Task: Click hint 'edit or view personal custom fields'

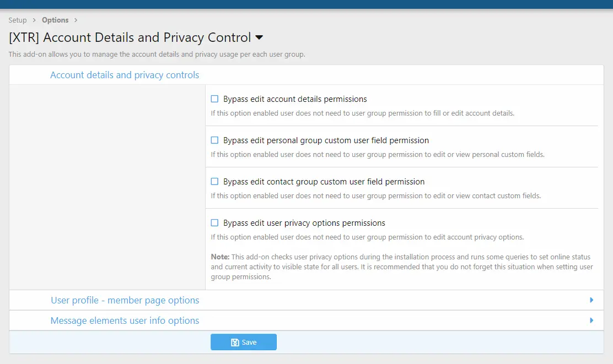Action: coord(378,155)
